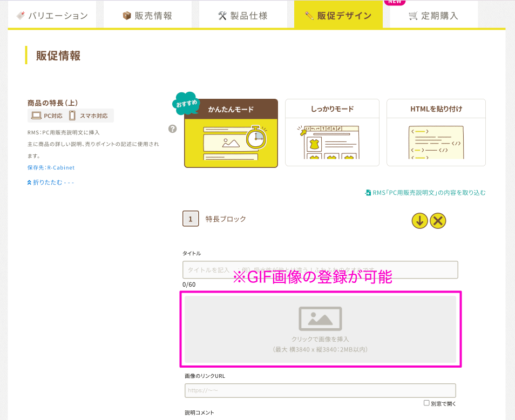Click the 0/60 character counter

click(x=189, y=284)
